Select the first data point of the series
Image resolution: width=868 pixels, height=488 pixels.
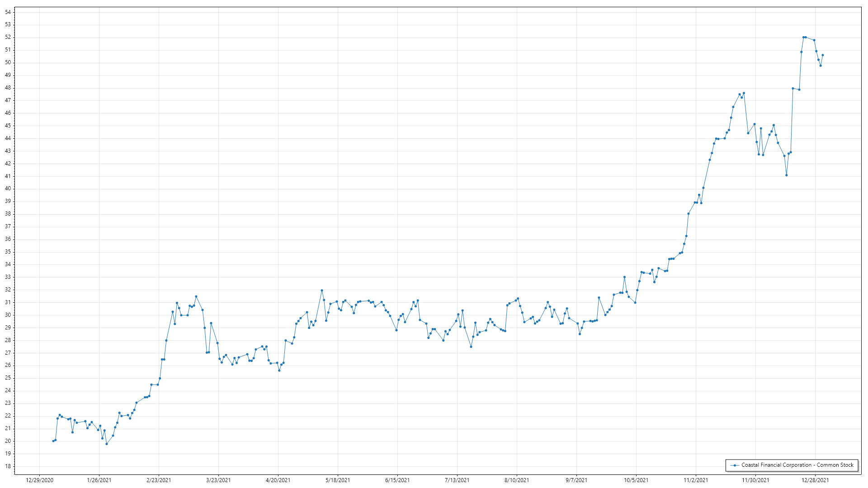pyautogui.click(x=53, y=441)
